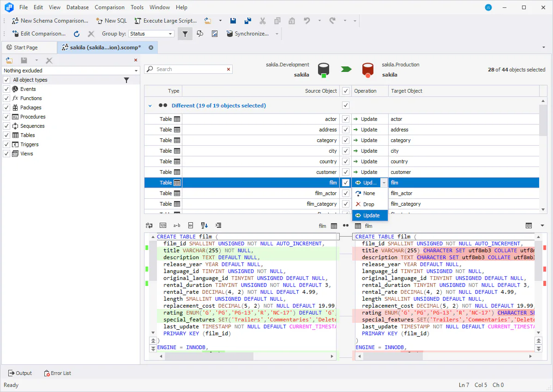Open the diff layout dropdown arrow
This screenshot has height=392, width=553.
point(542,226)
